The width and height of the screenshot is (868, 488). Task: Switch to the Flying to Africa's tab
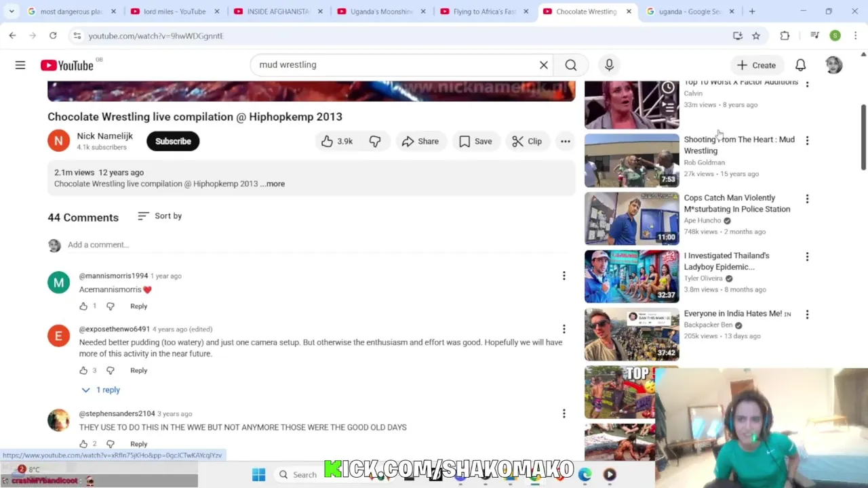pyautogui.click(x=484, y=12)
